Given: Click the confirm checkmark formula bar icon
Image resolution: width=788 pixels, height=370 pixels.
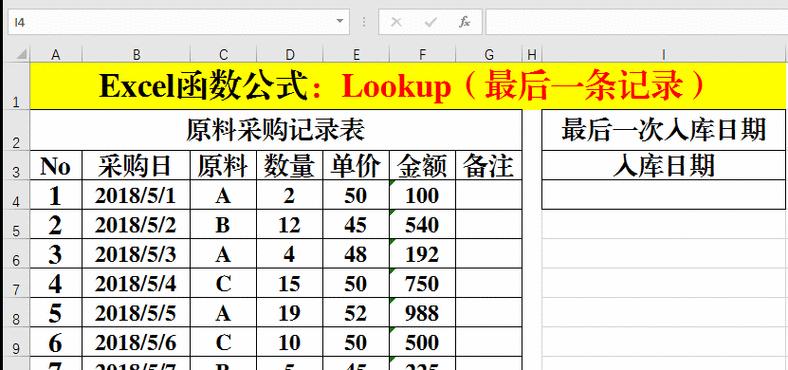Looking at the screenshot, I should pyautogui.click(x=430, y=22).
